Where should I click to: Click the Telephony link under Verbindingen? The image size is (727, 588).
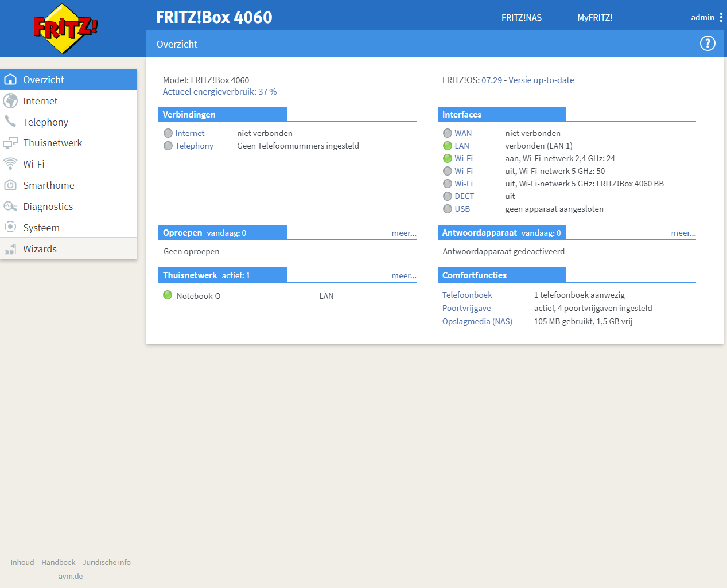(x=195, y=146)
